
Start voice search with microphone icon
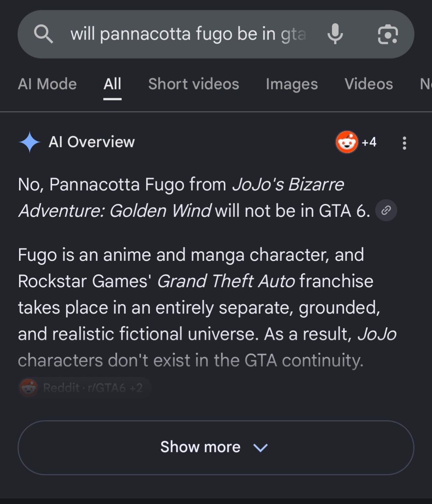pyautogui.click(x=335, y=34)
